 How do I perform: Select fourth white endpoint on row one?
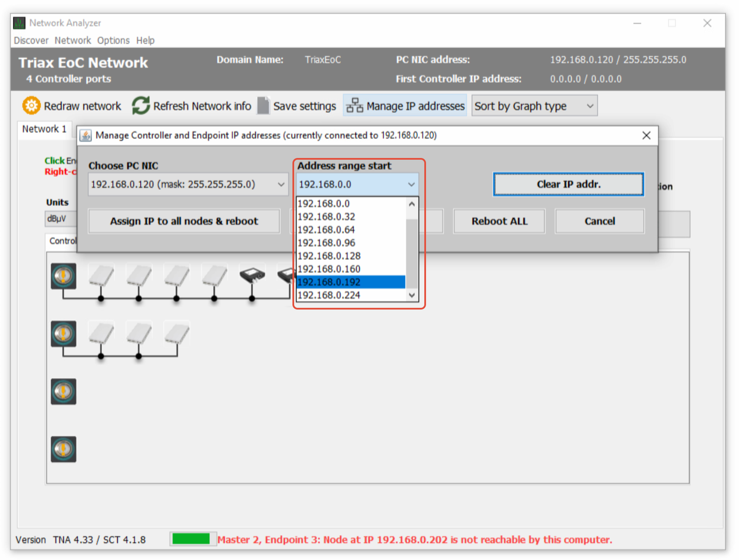[214, 275]
